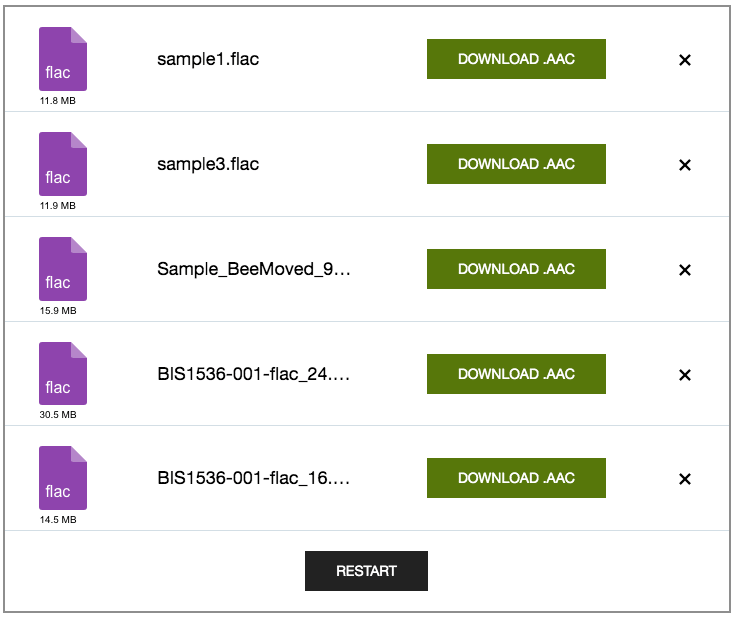Image resolution: width=733 pixels, height=617 pixels.
Task: Download sample1.flac as .AAC
Action: click(516, 59)
